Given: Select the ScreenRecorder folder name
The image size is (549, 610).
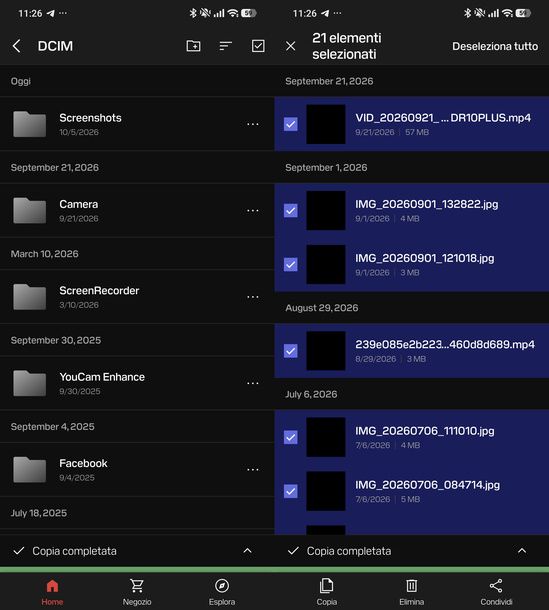Looking at the screenshot, I should click(x=99, y=291).
